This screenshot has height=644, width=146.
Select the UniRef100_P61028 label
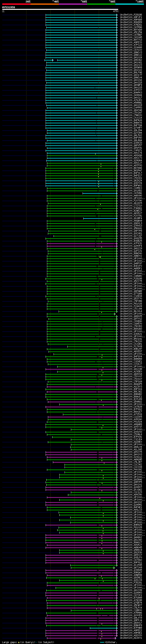click(131, 527)
